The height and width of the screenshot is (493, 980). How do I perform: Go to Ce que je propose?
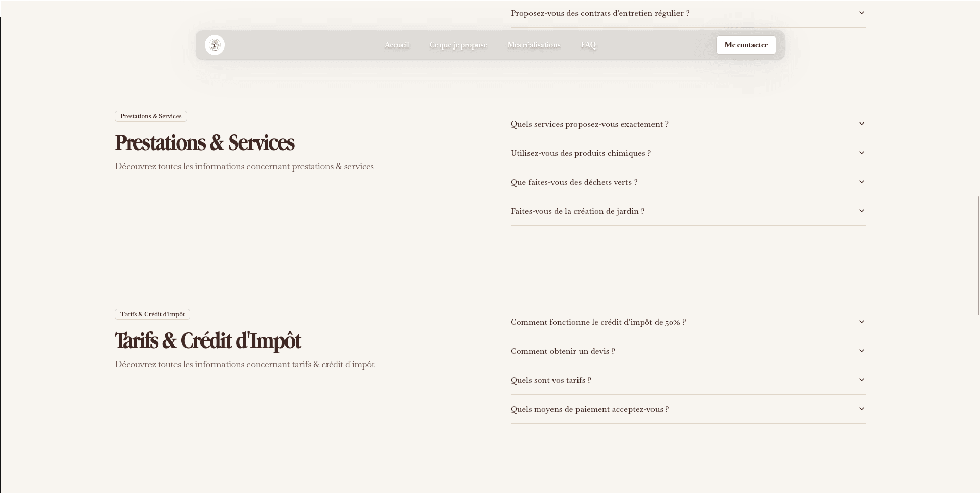(458, 45)
